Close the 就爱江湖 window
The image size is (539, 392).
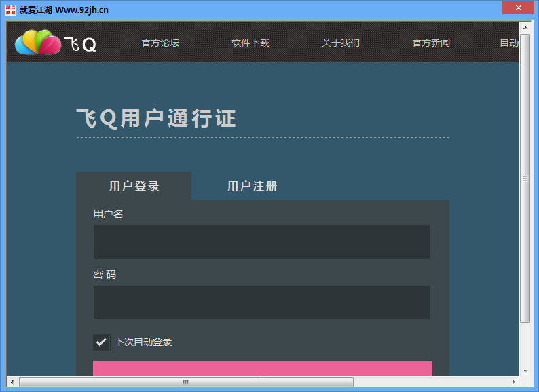[x=517, y=7]
